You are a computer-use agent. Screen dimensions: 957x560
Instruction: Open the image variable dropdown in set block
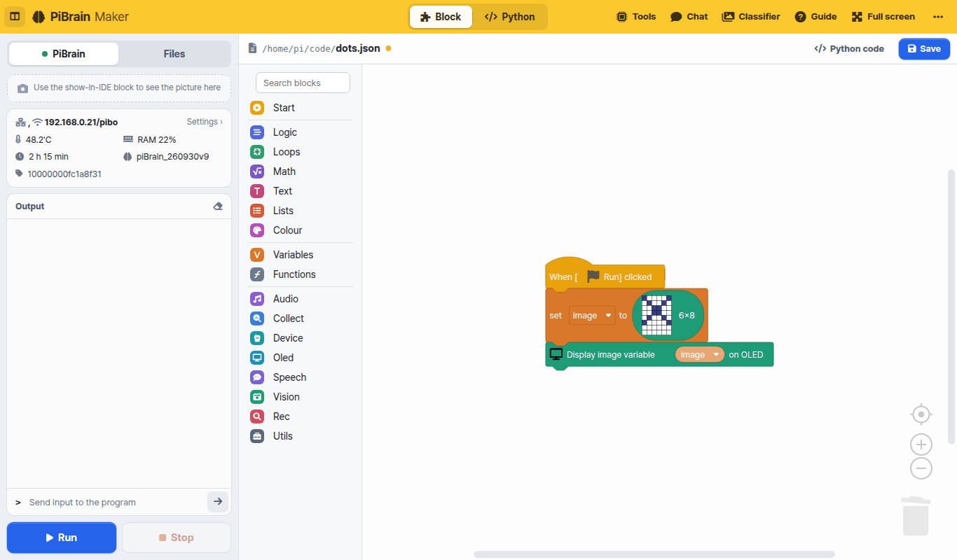click(x=592, y=316)
